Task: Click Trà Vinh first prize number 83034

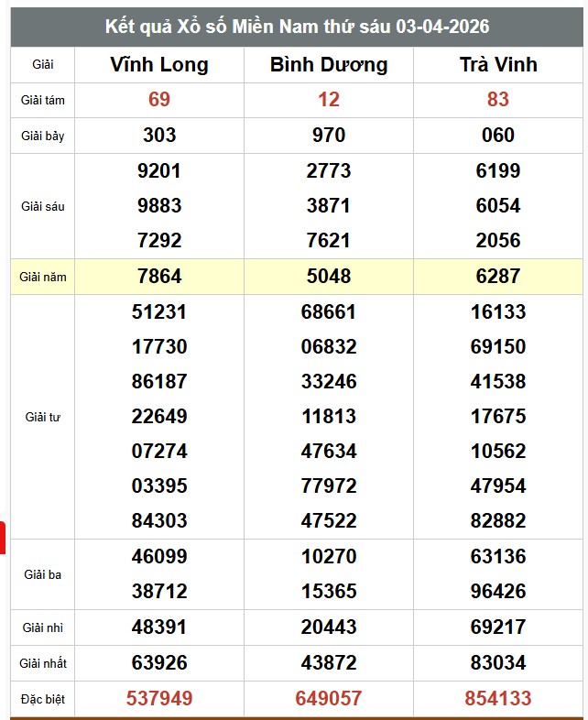Action: [498, 662]
